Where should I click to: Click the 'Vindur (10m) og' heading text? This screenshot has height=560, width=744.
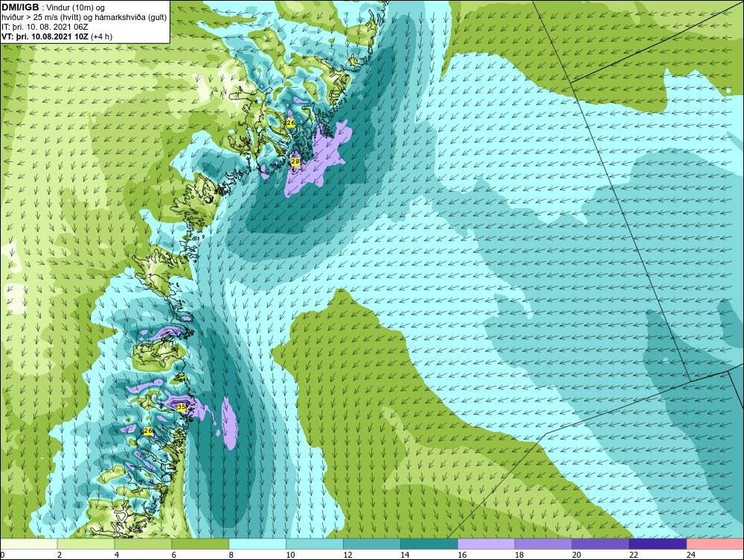75,8
